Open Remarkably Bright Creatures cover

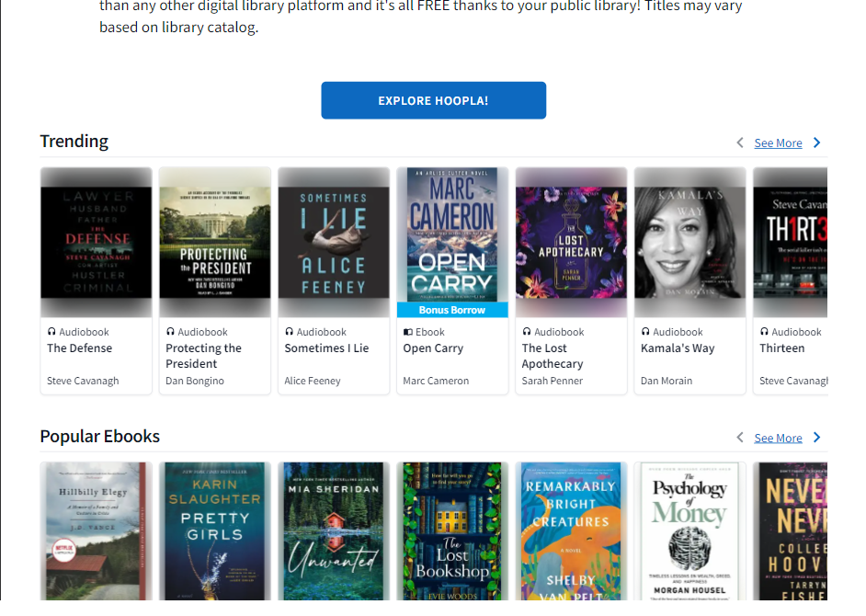[571, 530]
